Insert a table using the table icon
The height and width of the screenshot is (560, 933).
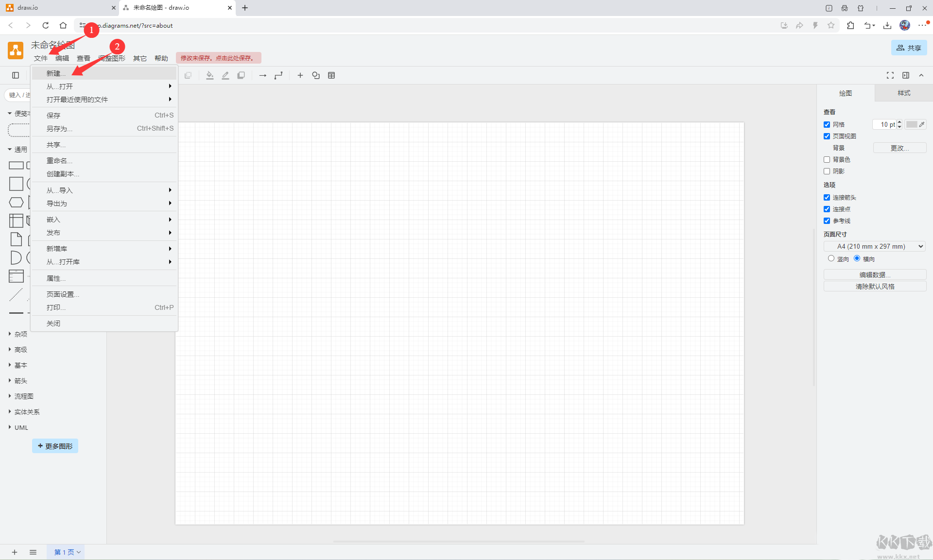click(x=331, y=75)
